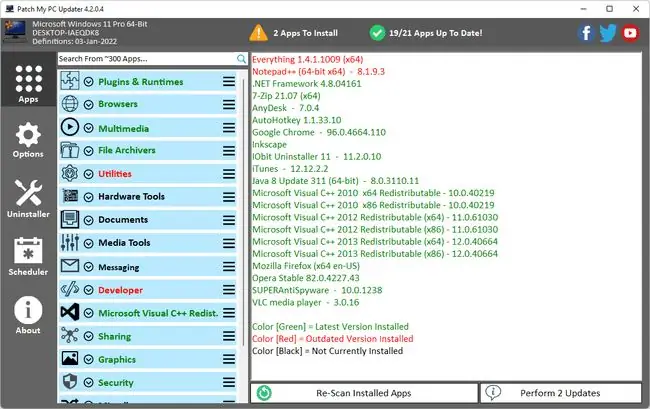
Task: Select 'Google Chrome - 96.0.4664.110' entry
Action: (319, 133)
